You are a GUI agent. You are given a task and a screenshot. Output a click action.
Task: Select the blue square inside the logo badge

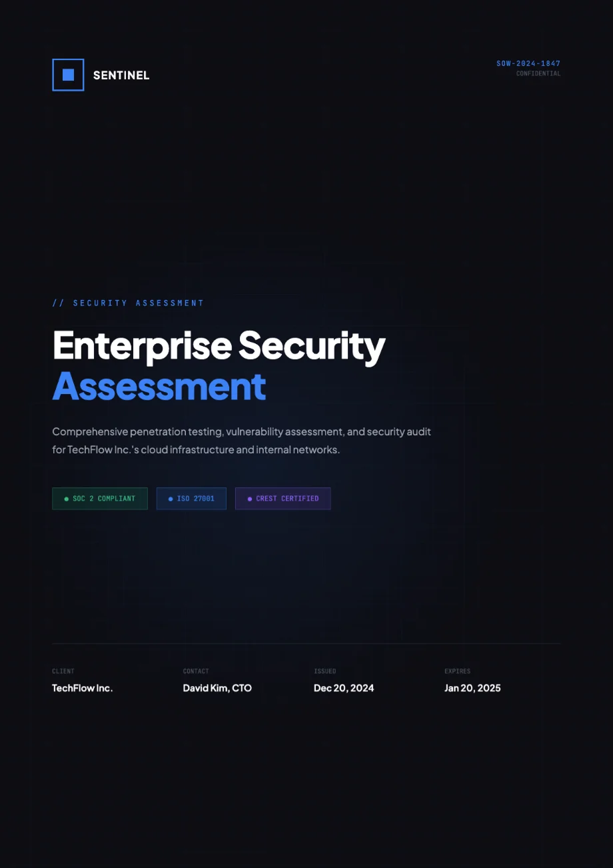[x=68, y=75]
